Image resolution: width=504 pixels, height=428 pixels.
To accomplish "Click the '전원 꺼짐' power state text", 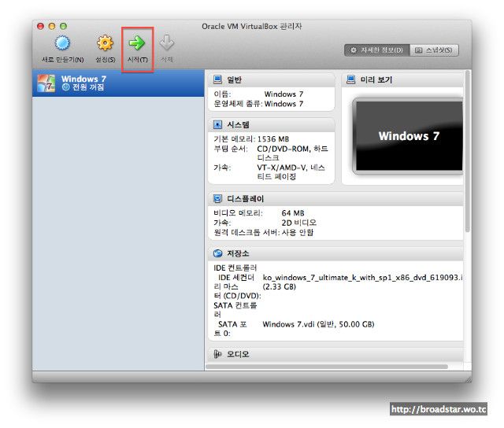I will [x=88, y=87].
